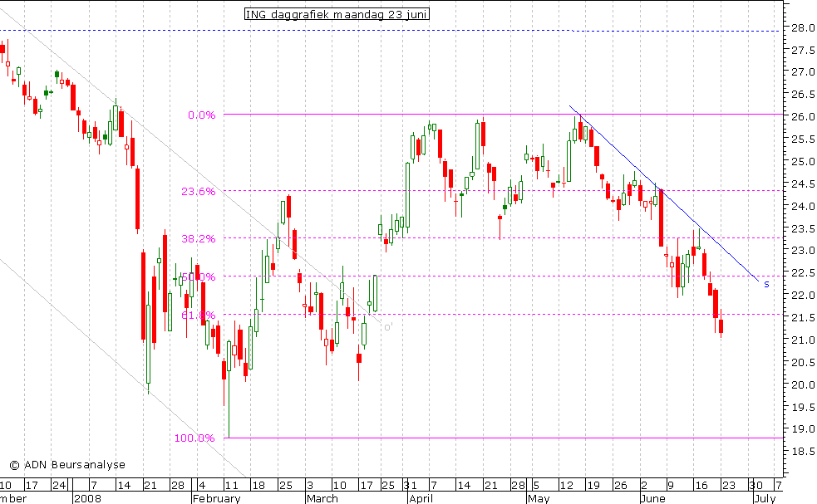Click the '28.0' price axis value
Viewport: 817px width, 504px height.
coord(803,27)
